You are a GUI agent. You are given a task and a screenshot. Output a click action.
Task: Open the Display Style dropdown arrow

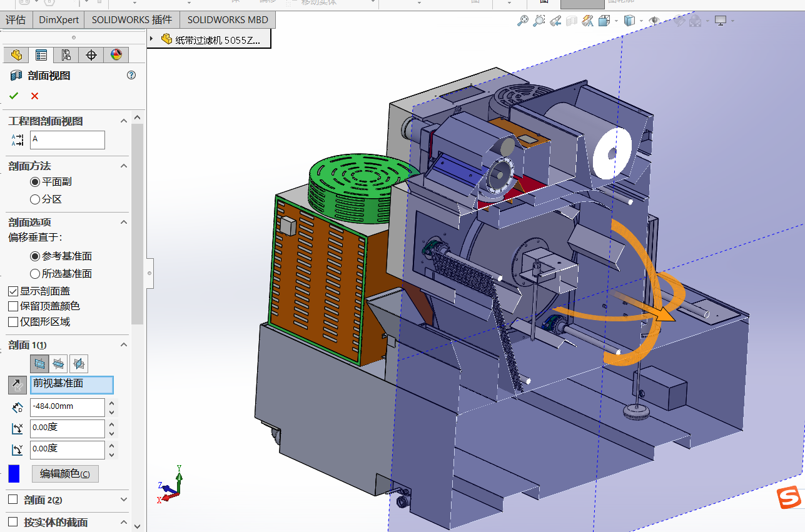pos(641,21)
